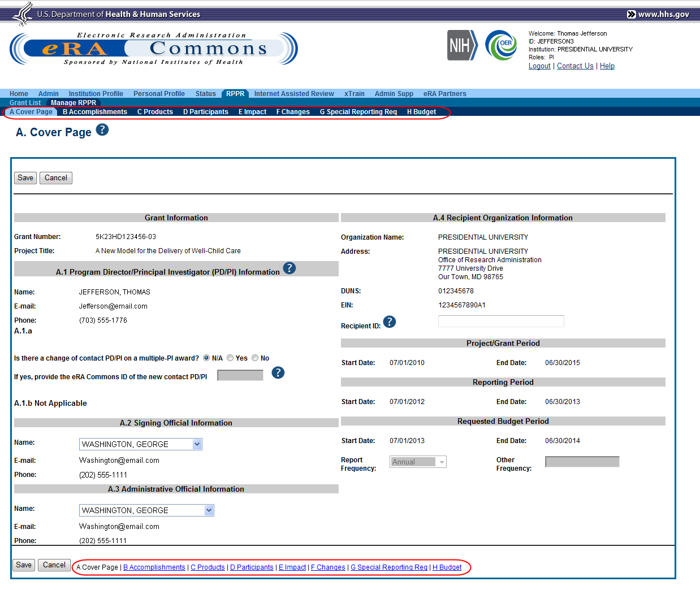Open help icon for new contact PD/PI Commons ID

[278, 372]
